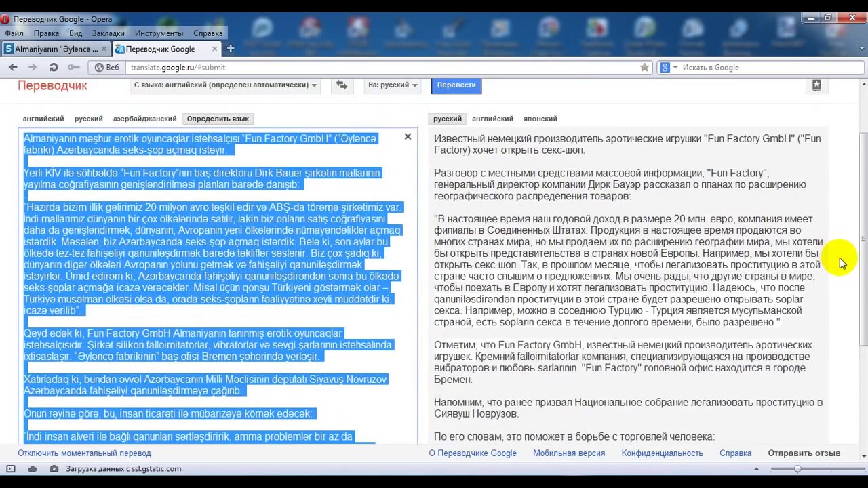Close the Almaniyanın Əyləncə tab
Screen dimensions: 868x488
click(x=104, y=49)
